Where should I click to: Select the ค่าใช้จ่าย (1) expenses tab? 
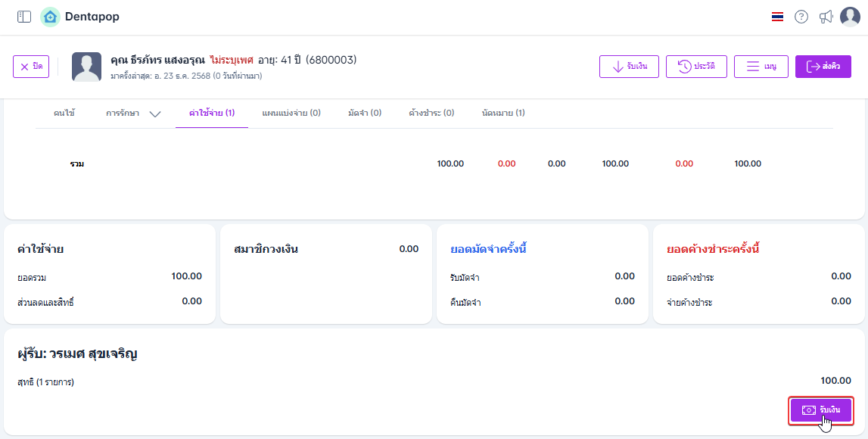[212, 113]
